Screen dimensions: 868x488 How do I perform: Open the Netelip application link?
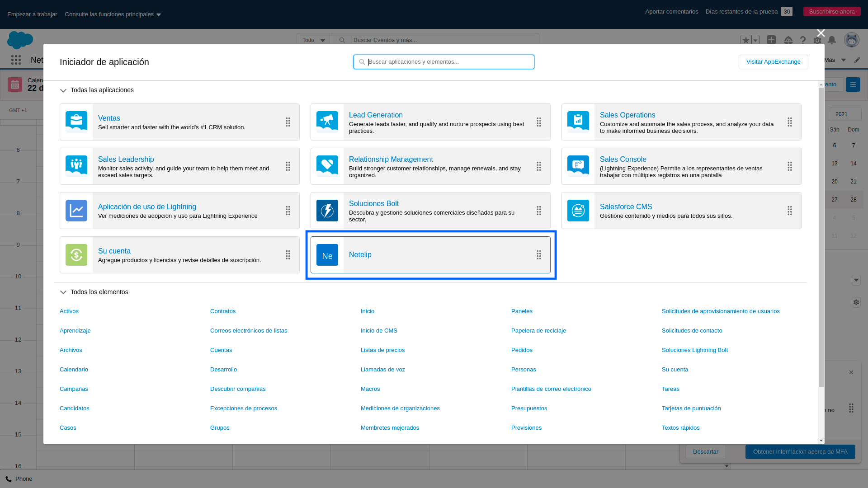[360, 255]
